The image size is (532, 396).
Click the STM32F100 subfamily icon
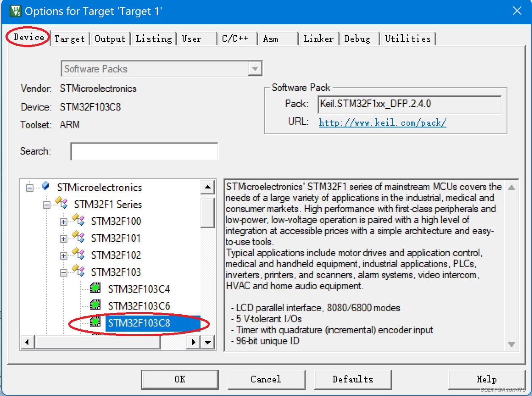point(79,220)
